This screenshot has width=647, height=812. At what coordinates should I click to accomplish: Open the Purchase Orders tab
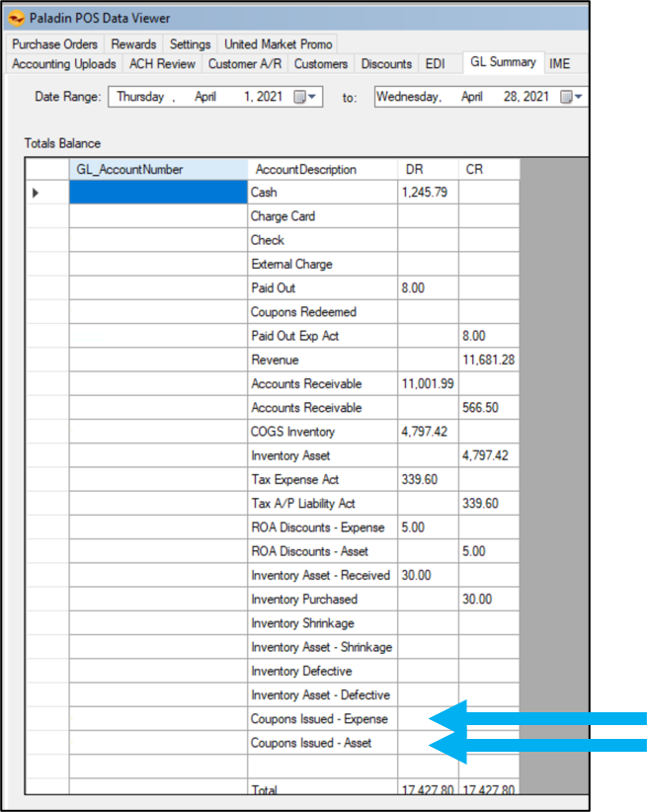tap(55, 44)
